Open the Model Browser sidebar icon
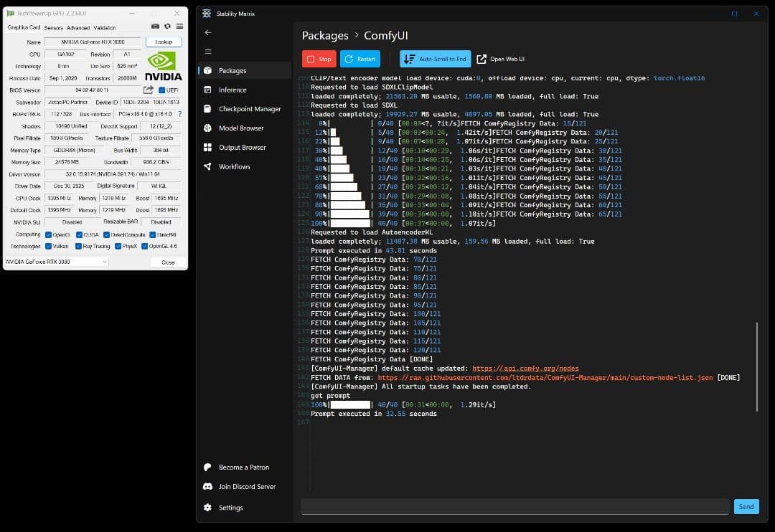 pos(207,128)
